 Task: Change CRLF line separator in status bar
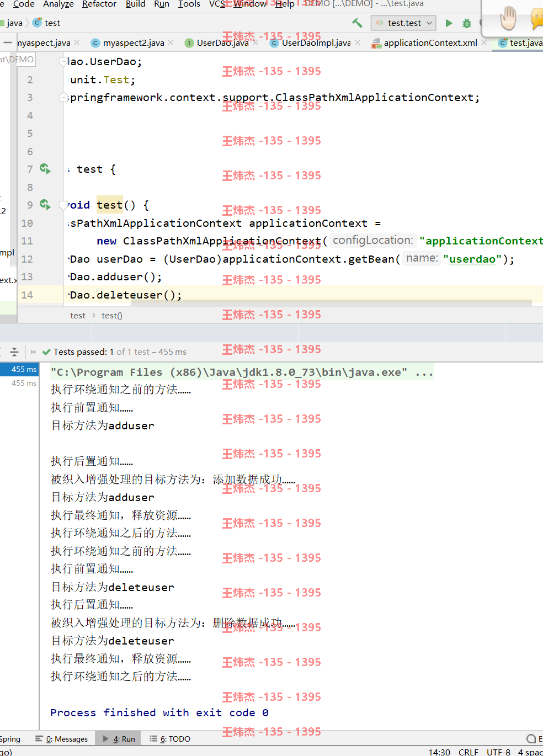(469, 752)
